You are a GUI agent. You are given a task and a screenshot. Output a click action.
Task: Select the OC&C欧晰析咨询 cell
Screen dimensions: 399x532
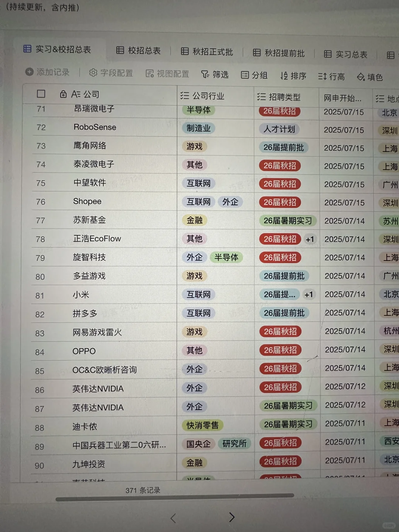coord(105,370)
